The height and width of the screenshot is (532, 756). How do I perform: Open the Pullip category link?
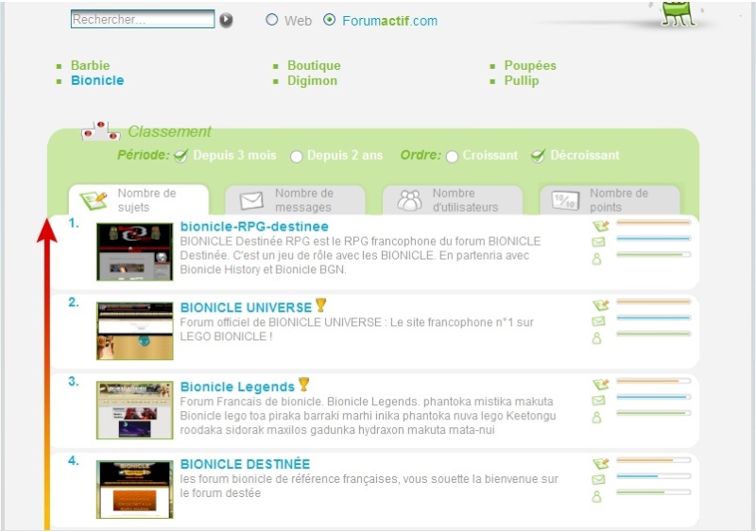click(522, 80)
